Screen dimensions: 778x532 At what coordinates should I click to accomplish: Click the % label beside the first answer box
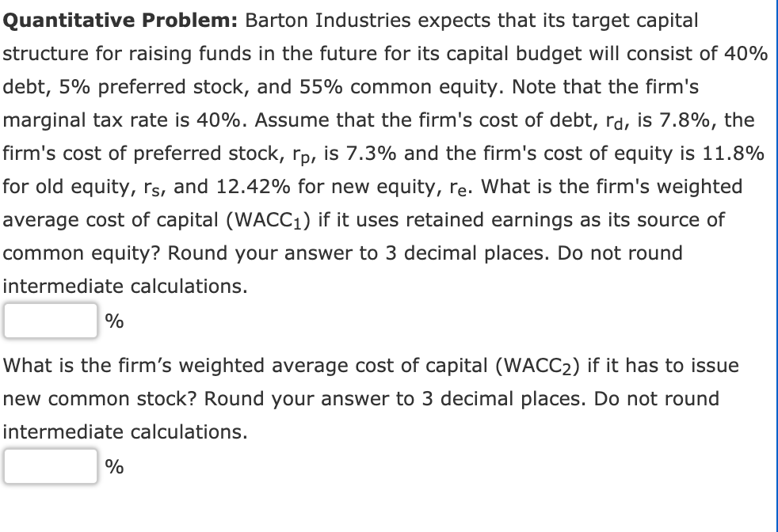113,320
